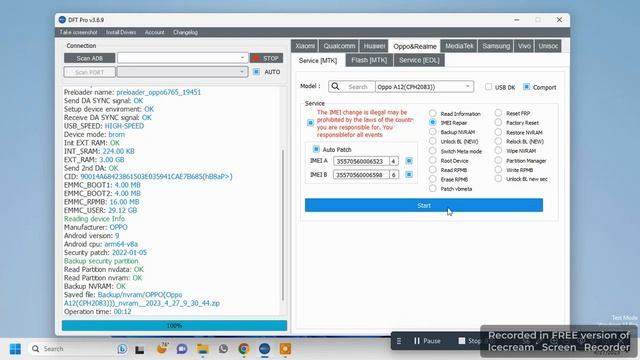This screenshot has width=640, height=360.
Task: Switch to the Unisoc tab
Action: 548,46
